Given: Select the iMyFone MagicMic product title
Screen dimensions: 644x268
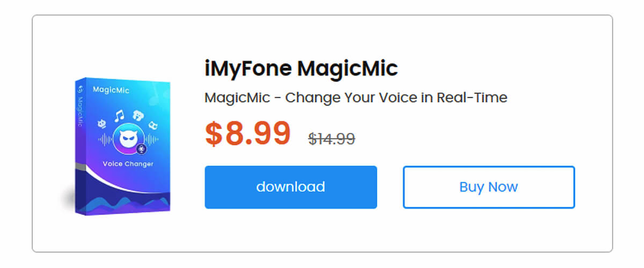Looking at the screenshot, I should click(302, 69).
